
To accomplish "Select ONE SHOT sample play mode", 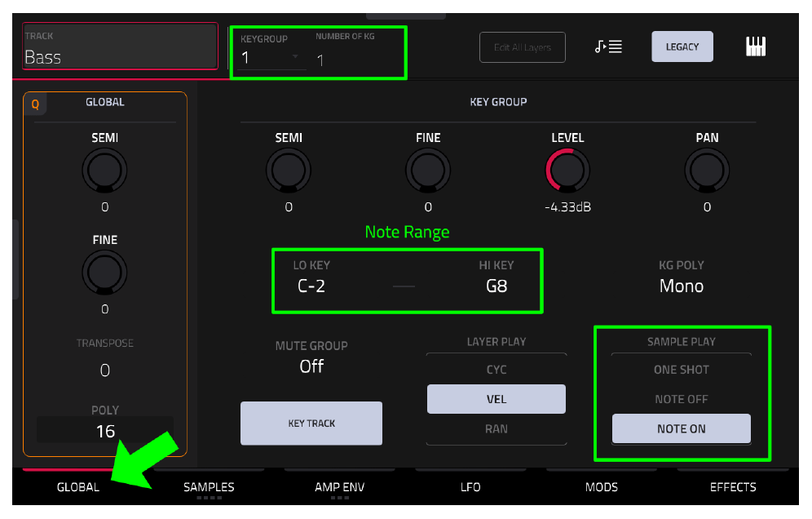I will (x=681, y=370).
